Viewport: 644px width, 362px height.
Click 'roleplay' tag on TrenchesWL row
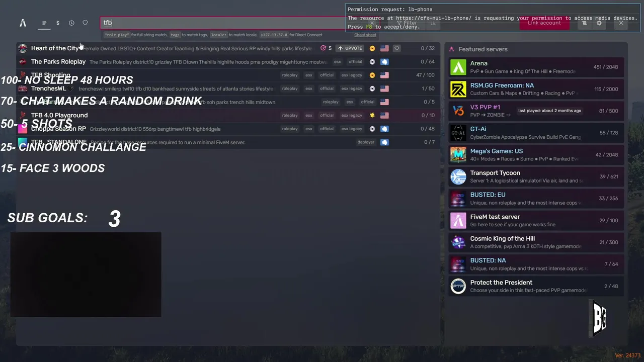[290, 88]
